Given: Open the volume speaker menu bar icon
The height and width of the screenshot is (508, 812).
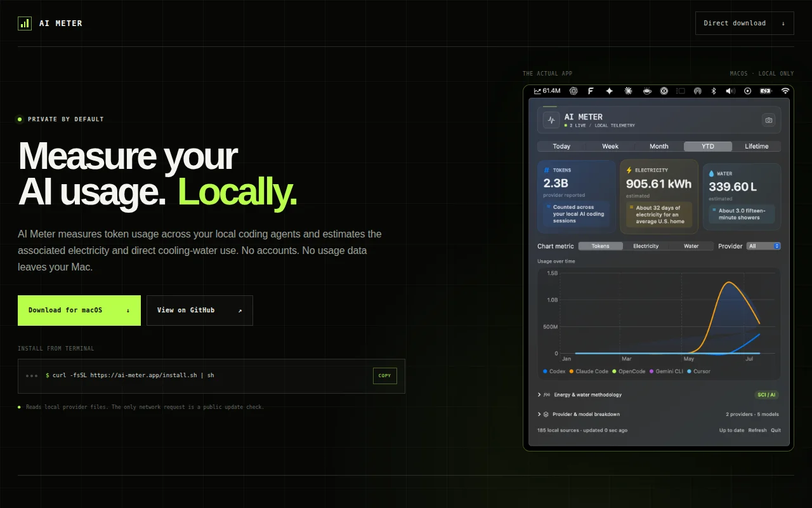Looking at the screenshot, I should click(x=730, y=91).
